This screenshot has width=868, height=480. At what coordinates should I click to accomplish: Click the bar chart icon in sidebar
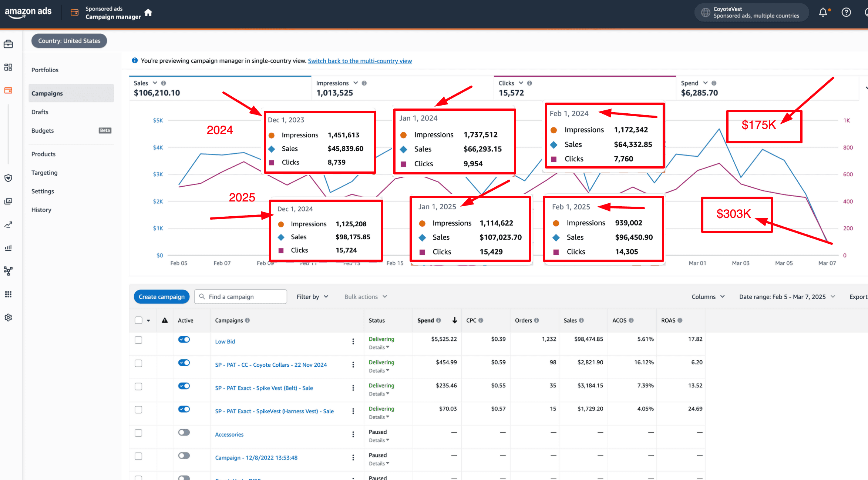8,248
